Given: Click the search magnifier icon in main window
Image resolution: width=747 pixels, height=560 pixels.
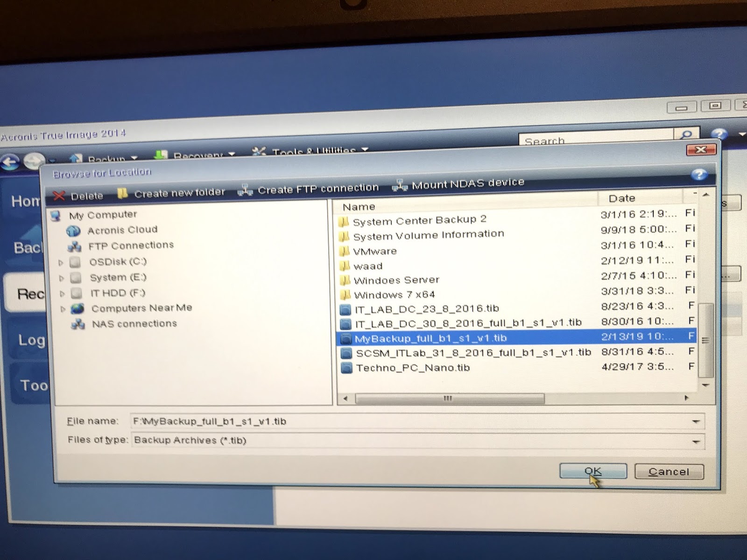Looking at the screenshot, I should point(686,134).
